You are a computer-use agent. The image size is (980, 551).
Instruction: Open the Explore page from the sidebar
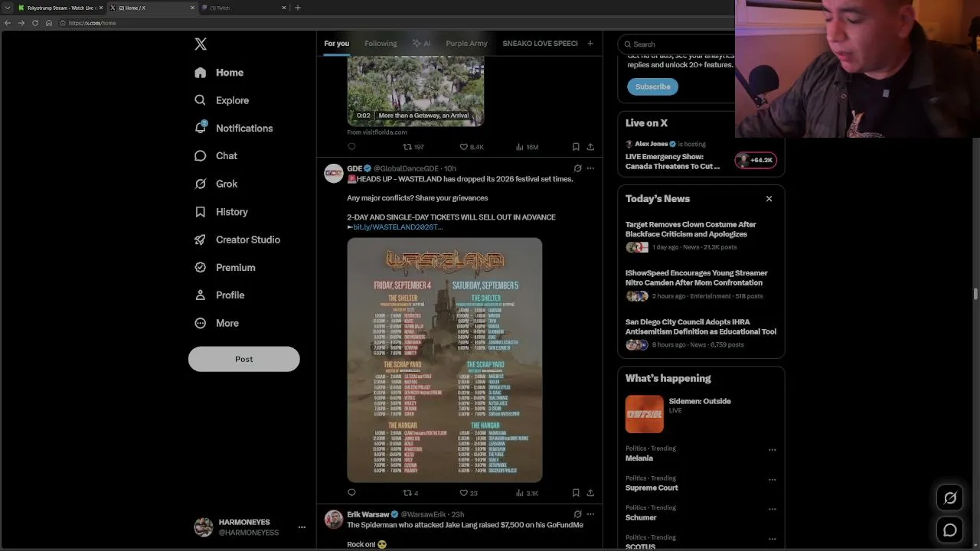coord(222,100)
